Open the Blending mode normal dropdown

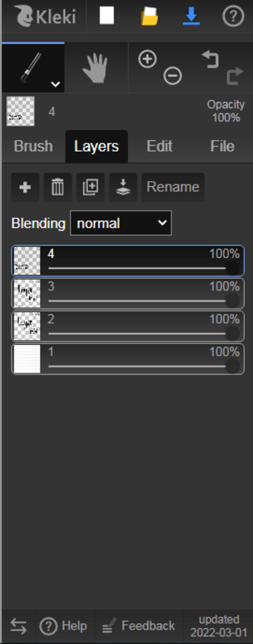(x=121, y=223)
